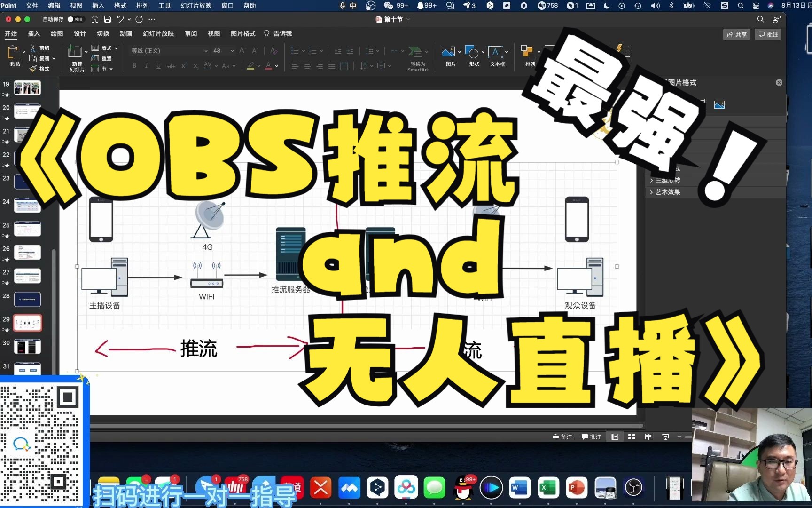
Task: Open the Home icon in title bar
Action: pos(95,19)
